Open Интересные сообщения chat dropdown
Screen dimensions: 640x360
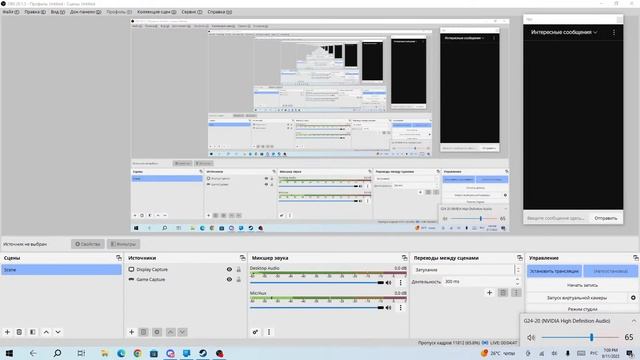tap(564, 32)
